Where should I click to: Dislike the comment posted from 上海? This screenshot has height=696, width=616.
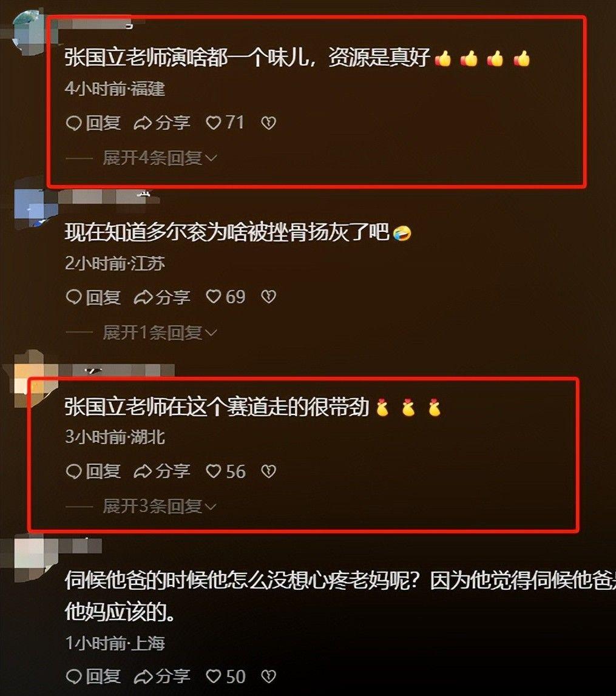[268, 677]
